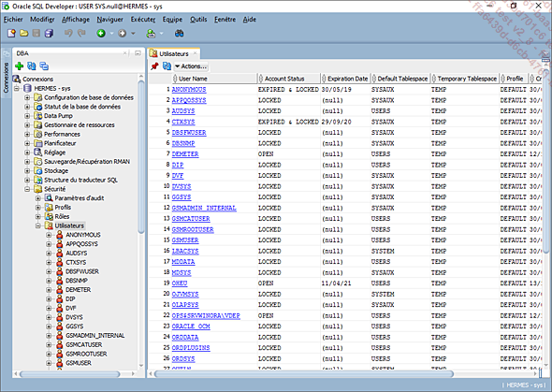Click the red pin Freeze View icon

tap(154, 66)
